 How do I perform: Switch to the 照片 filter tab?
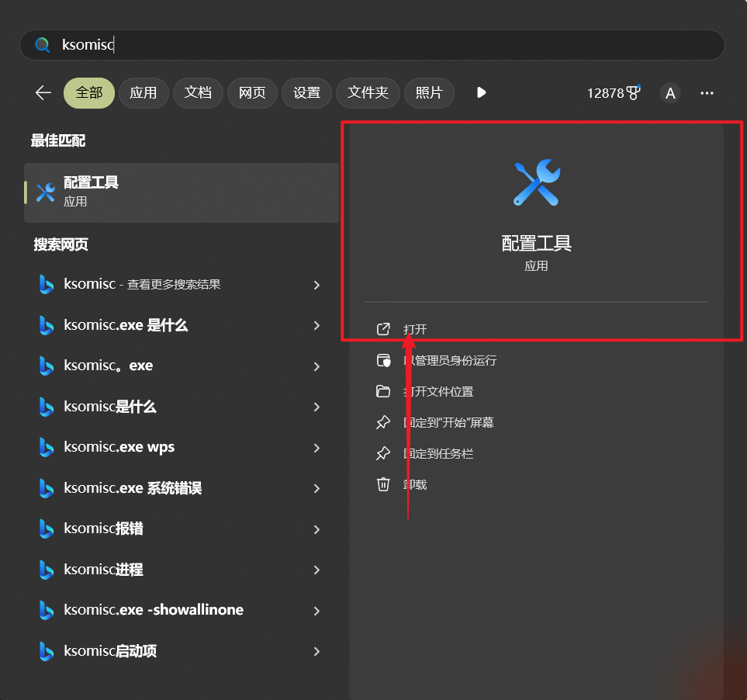point(429,93)
